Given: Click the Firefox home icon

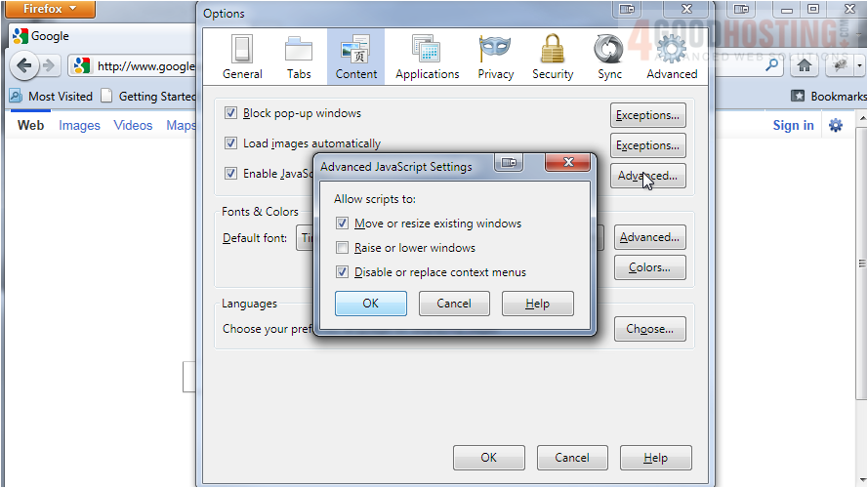Looking at the screenshot, I should click(x=804, y=65).
